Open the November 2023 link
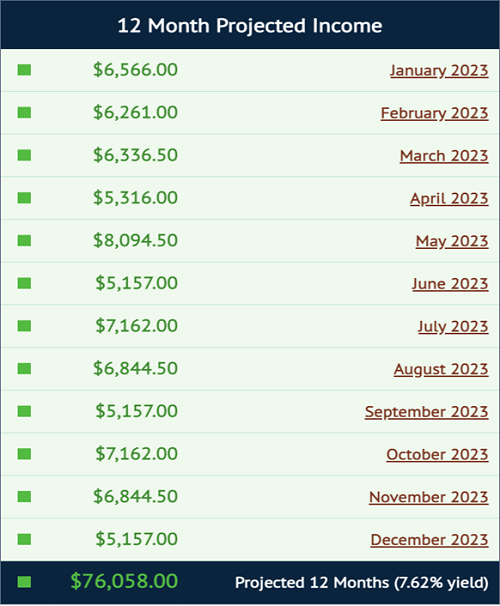 [x=429, y=497]
